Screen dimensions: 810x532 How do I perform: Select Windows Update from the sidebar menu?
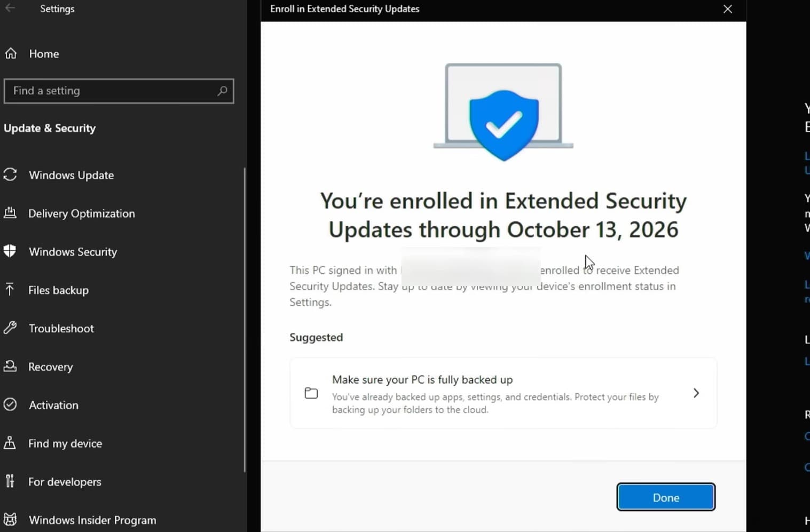tap(71, 174)
